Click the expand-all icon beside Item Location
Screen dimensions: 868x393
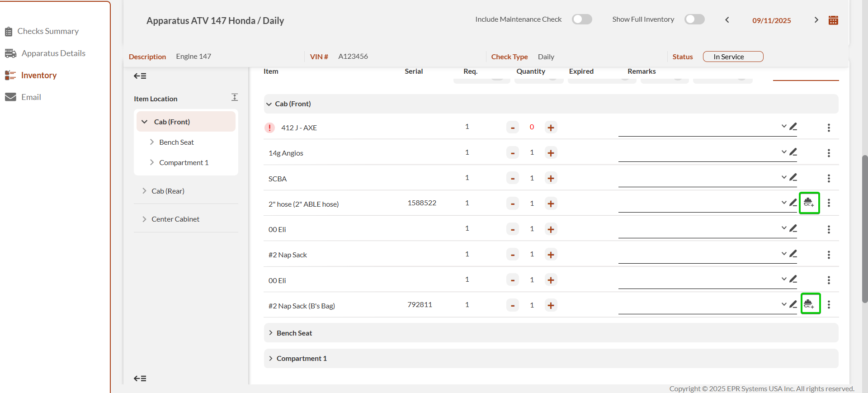point(234,98)
